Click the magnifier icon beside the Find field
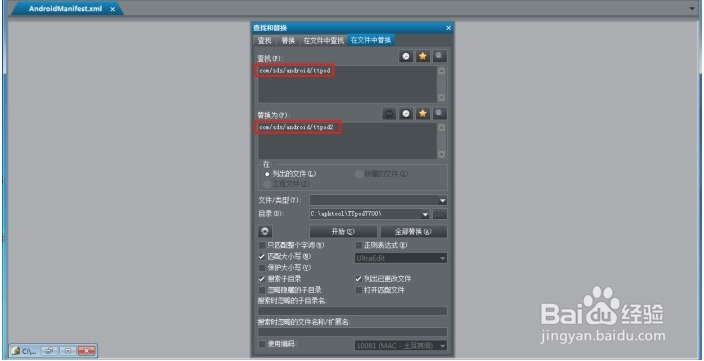The width and height of the screenshot is (704, 361). pyautogui.click(x=440, y=57)
